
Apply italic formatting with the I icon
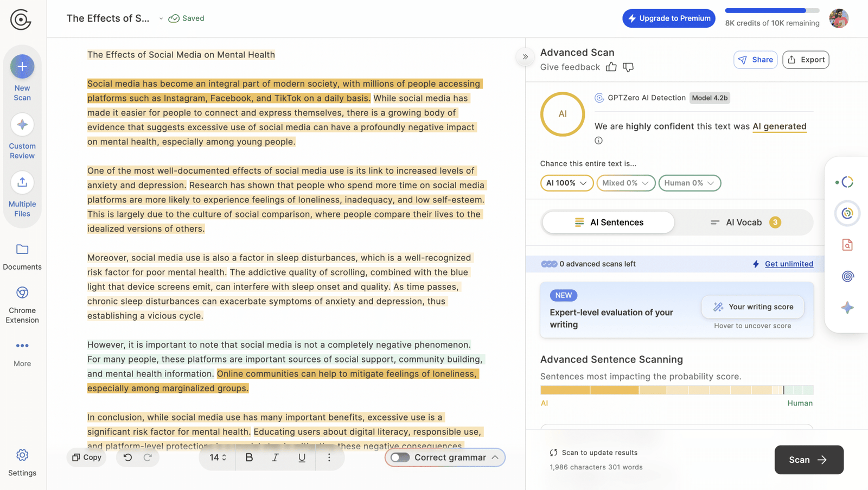pyautogui.click(x=275, y=457)
